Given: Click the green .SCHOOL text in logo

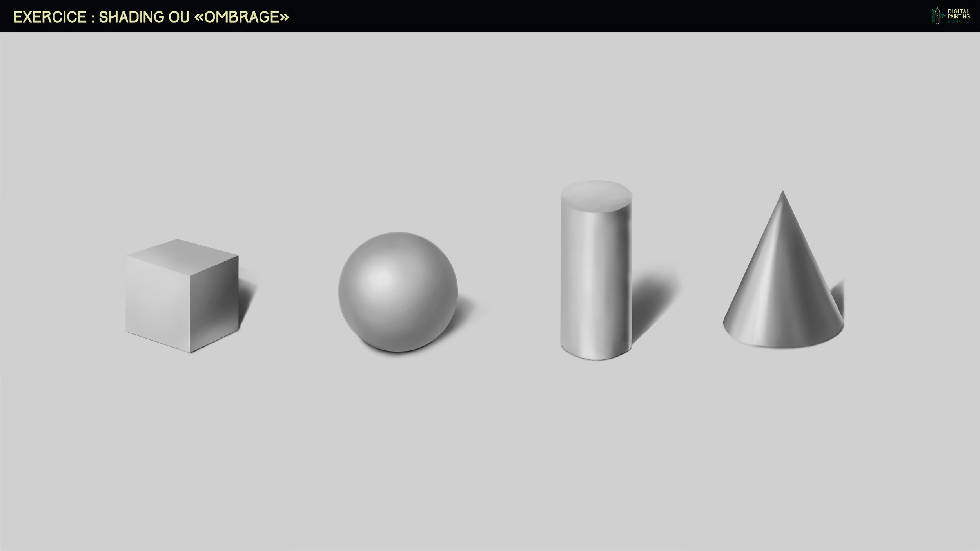Looking at the screenshot, I should coord(958,21).
